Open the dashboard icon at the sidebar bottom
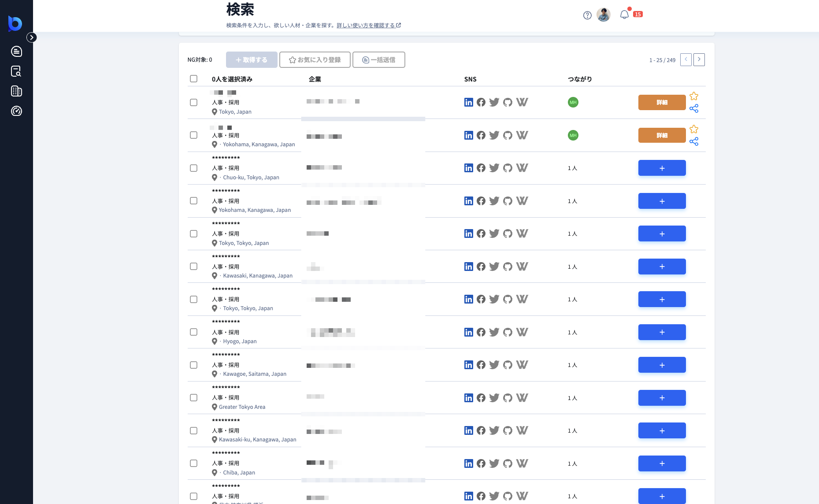The image size is (819, 504). (16, 111)
